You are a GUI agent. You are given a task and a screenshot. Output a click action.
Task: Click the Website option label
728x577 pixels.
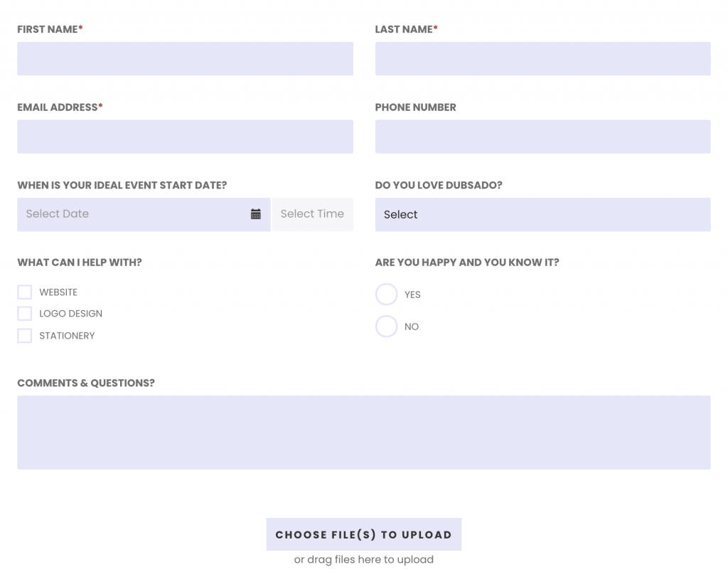coord(58,292)
